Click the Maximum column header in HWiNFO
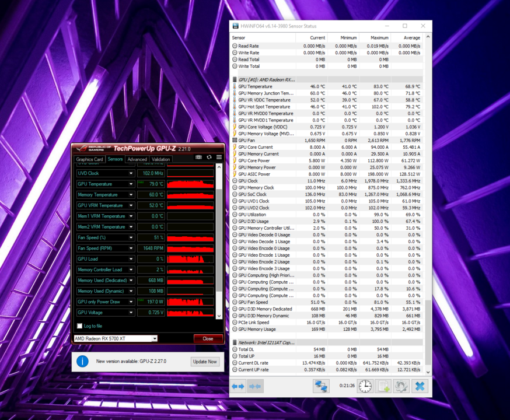The height and width of the screenshot is (420, 510). coord(375,38)
